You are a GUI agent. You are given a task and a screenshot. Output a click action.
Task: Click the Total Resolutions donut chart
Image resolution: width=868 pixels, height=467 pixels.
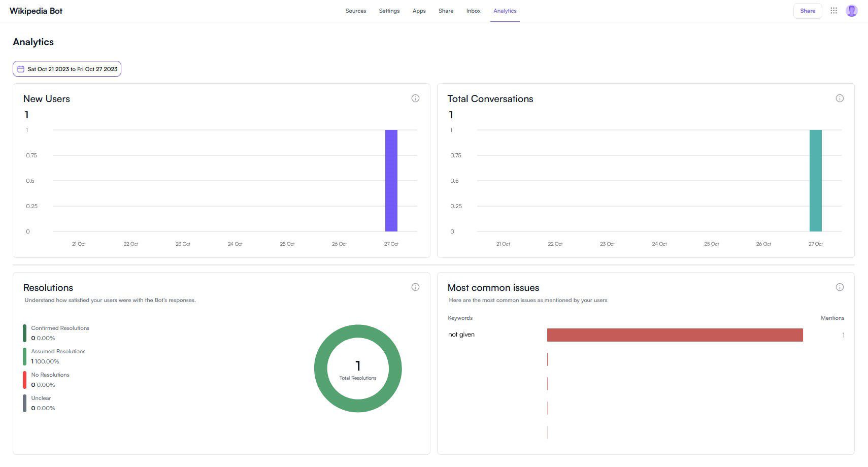[x=358, y=368]
